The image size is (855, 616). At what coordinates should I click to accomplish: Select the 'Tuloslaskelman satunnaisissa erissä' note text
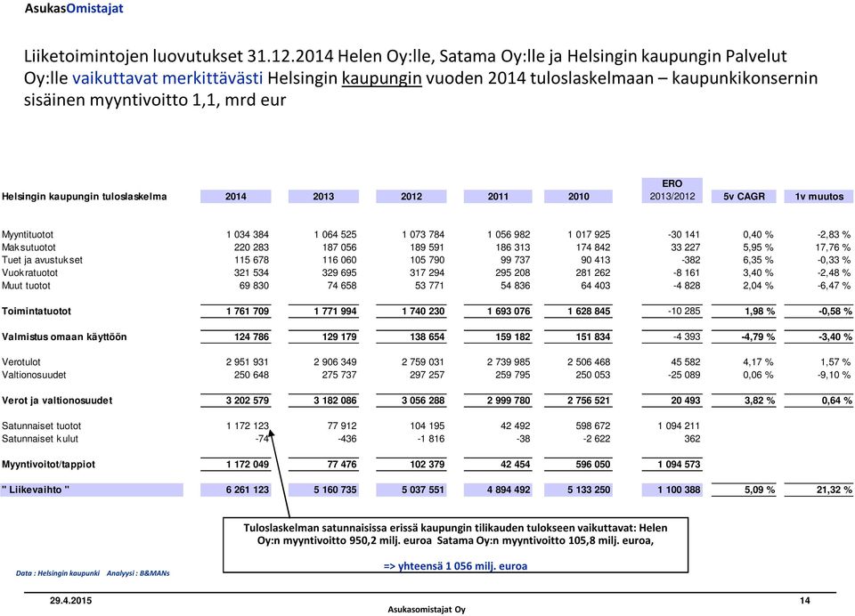(x=455, y=534)
